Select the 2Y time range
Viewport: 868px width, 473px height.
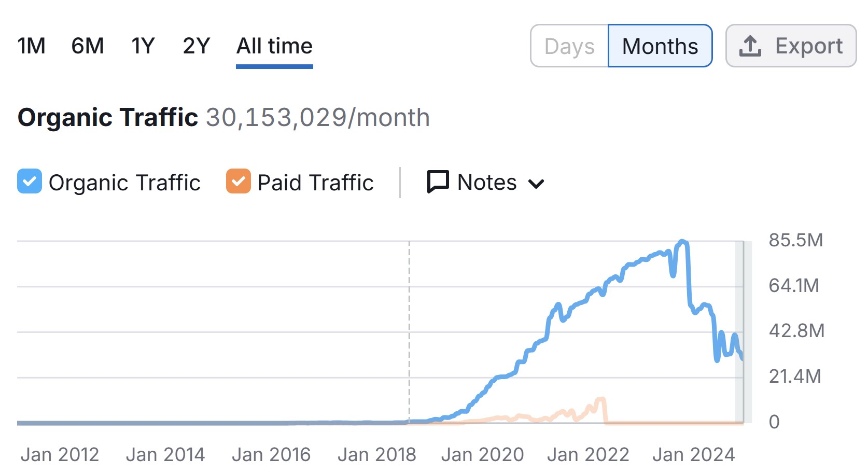click(197, 46)
